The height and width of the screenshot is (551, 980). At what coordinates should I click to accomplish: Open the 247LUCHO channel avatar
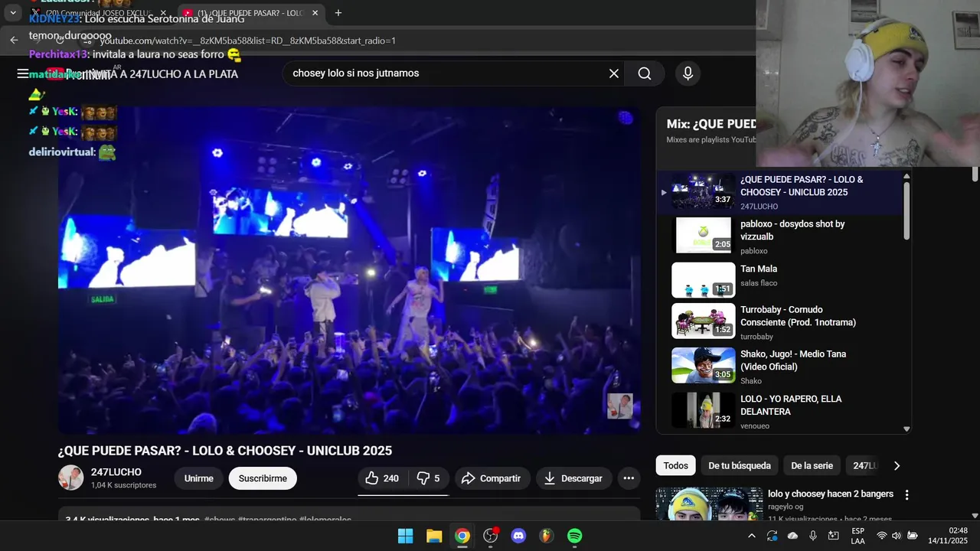coord(71,478)
